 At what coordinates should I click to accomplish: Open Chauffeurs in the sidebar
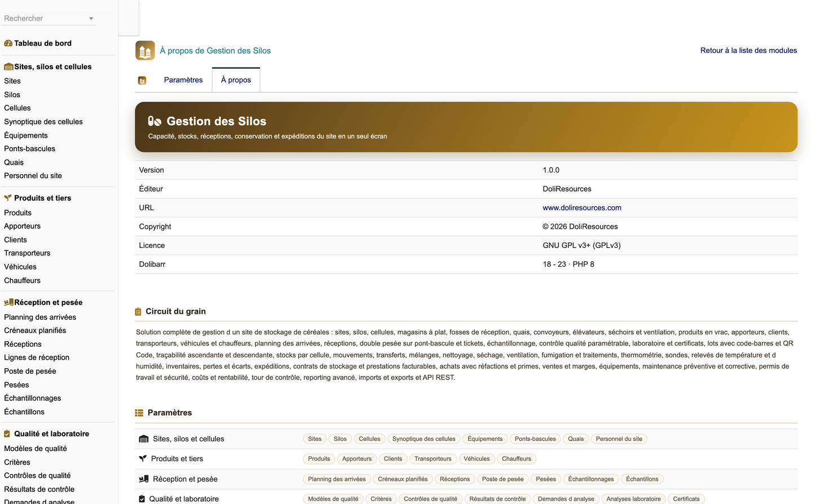tap(23, 280)
